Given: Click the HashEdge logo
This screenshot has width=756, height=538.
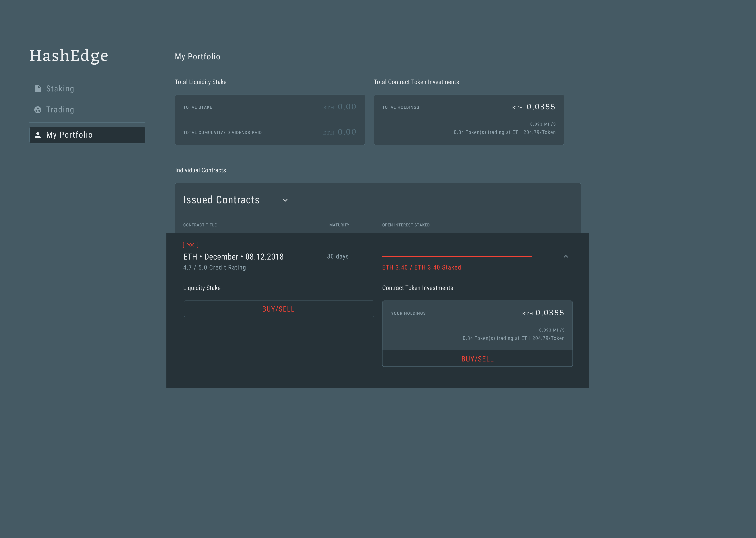Looking at the screenshot, I should point(69,56).
